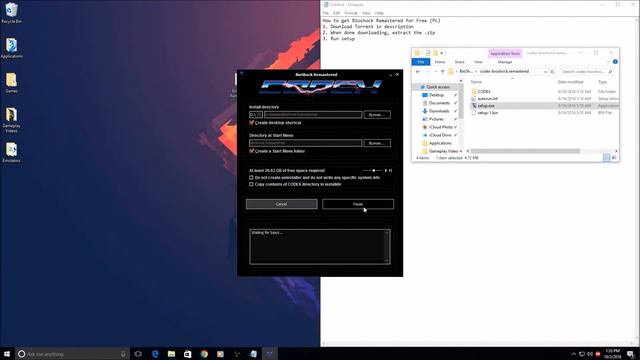Viewport: 640px width, 360px height.
Task: Open the Windows Store taskbar icon
Action: [x=187, y=354]
